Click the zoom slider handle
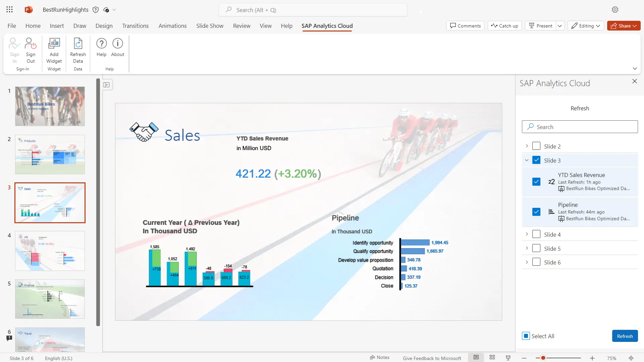The height and width of the screenshot is (362, 644). pyautogui.click(x=543, y=358)
